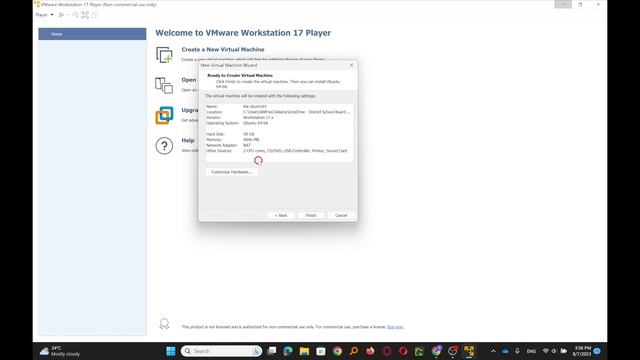Click Send Ctrl+Alt+Del toolbar icon

click(76, 15)
